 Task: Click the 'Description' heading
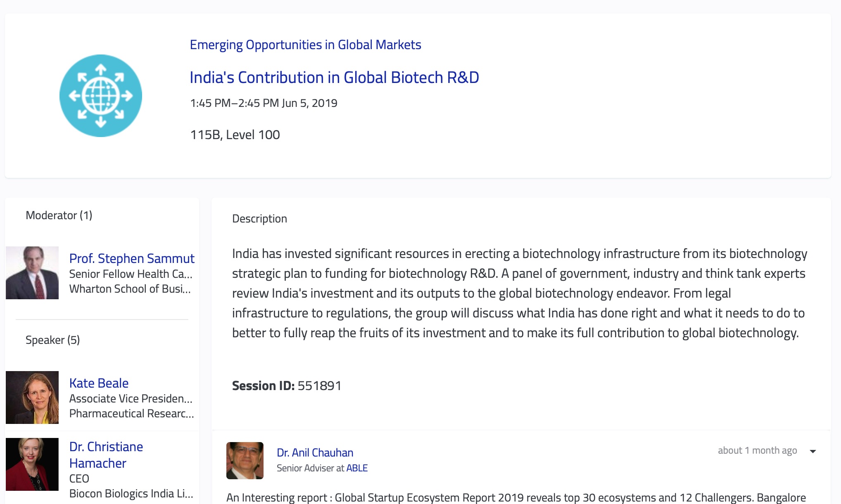pyautogui.click(x=259, y=219)
